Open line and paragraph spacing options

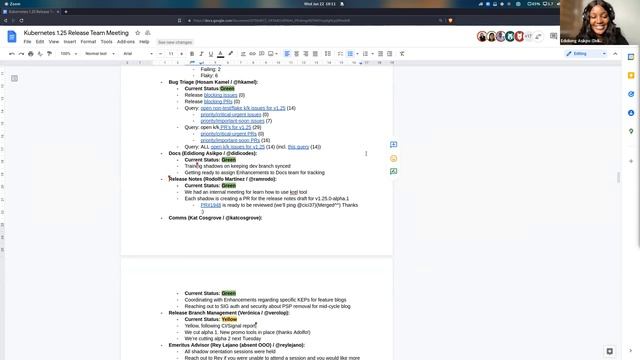coord(327,54)
